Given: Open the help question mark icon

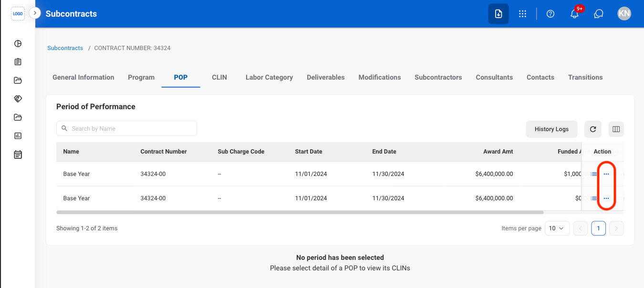Looking at the screenshot, I should point(551,14).
